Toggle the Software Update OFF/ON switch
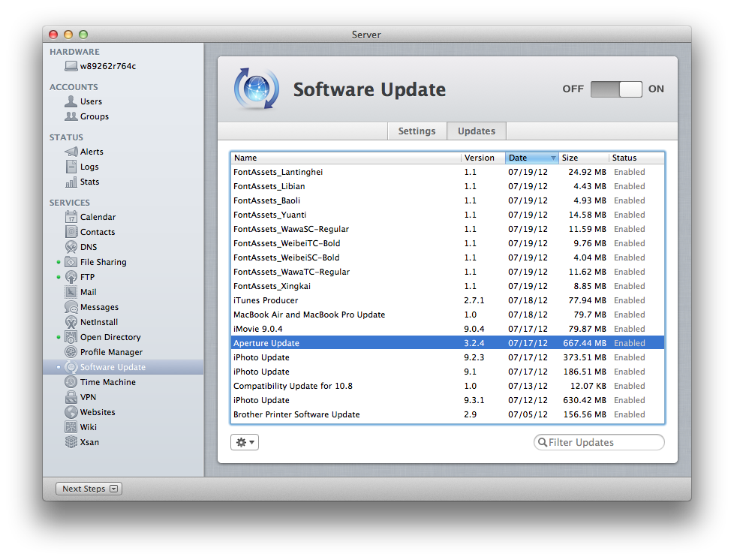The width and height of the screenshot is (734, 560). click(616, 89)
